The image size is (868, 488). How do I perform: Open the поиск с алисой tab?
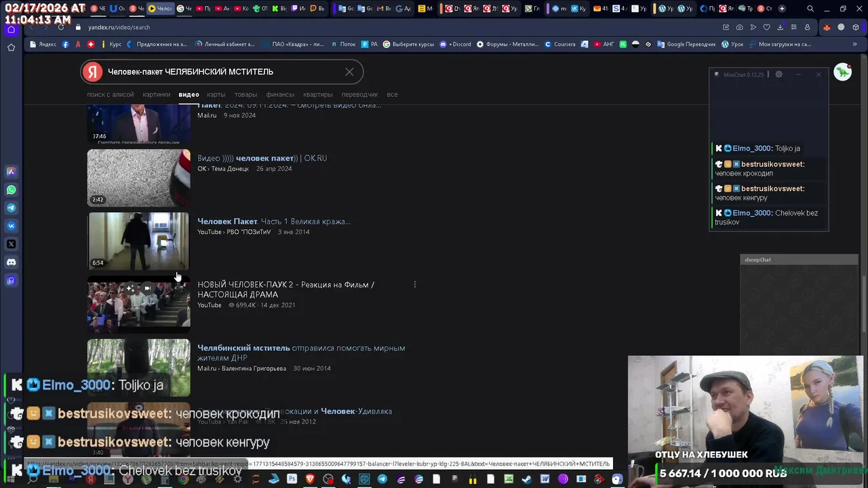tap(111, 94)
